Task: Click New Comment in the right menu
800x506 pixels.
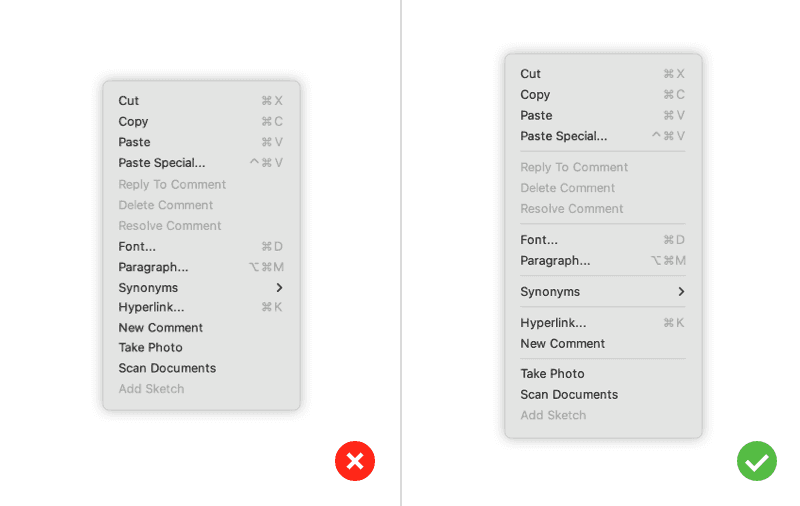Action: tap(562, 344)
